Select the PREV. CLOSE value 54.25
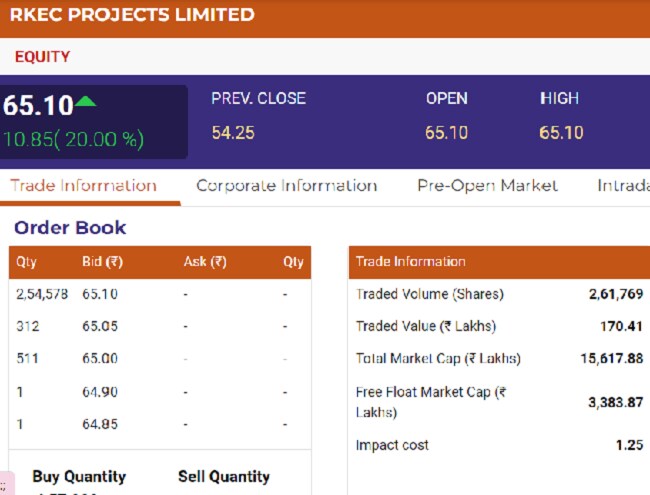 (x=233, y=132)
